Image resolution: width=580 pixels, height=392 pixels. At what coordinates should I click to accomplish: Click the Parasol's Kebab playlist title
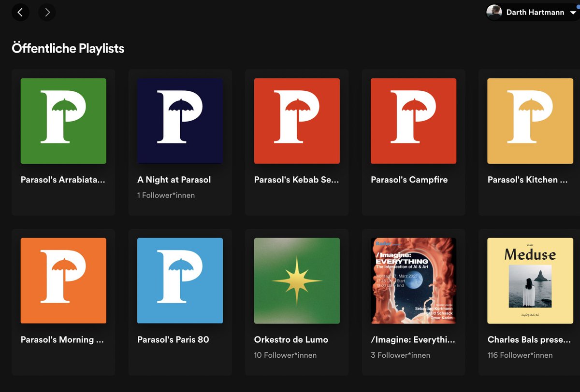click(x=297, y=180)
